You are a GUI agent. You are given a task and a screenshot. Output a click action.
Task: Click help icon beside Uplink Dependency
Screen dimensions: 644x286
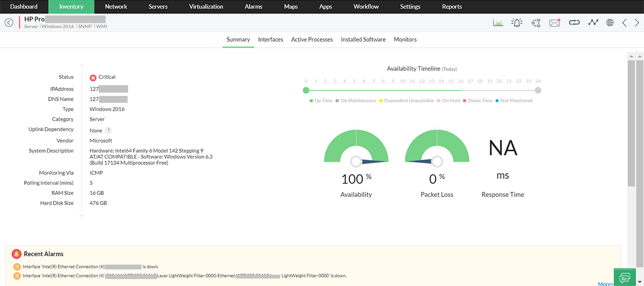pyautogui.click(x=108, y=130)
